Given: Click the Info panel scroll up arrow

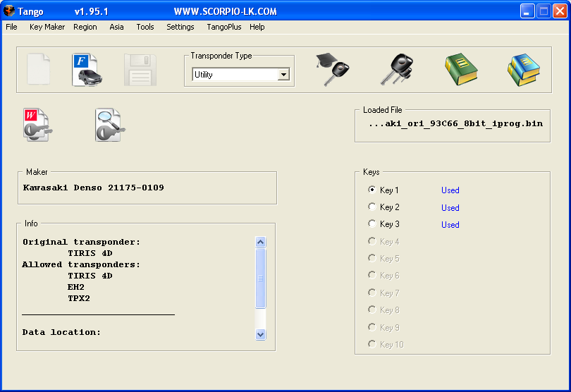Looking at the screenshot, I should tap(260, 242).
